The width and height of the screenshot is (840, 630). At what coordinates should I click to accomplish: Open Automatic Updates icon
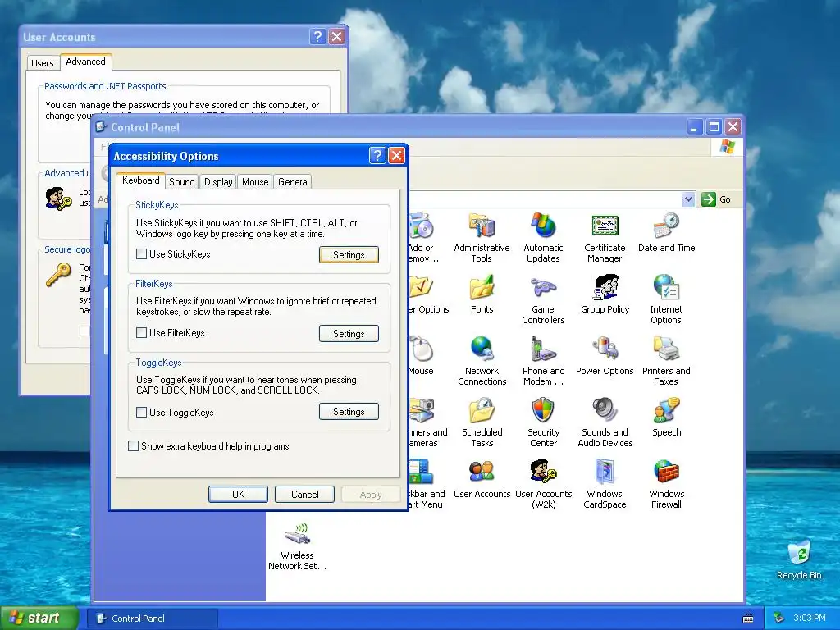[543, 237]
